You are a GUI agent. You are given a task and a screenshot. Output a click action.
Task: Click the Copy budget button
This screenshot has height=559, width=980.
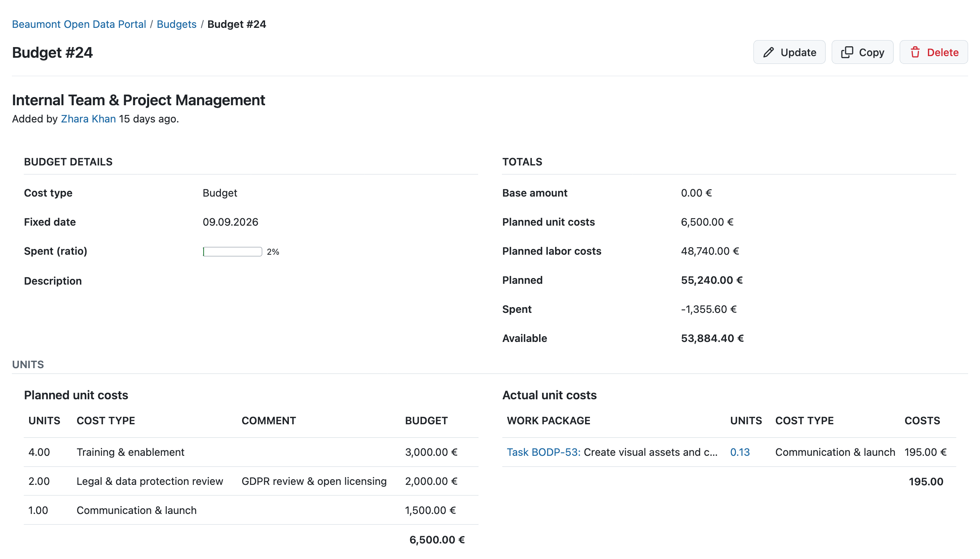point(862,52)
